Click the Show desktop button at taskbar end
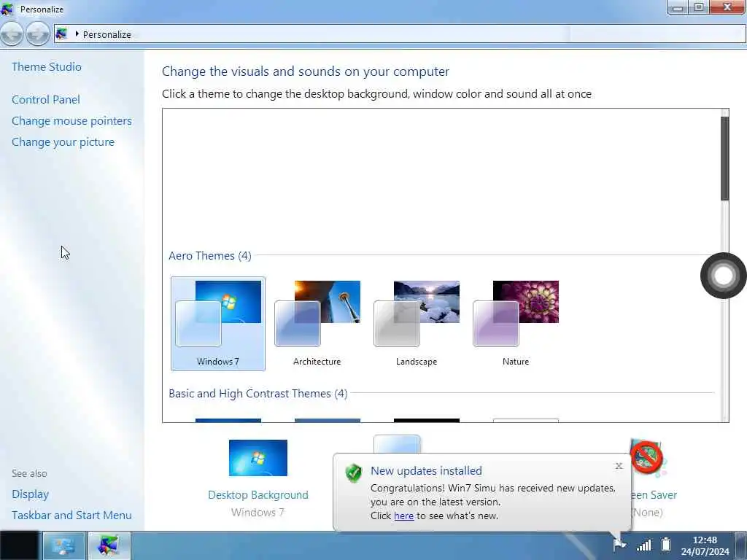This screenshot has height=560, width=747. click(x=741, y=545)
